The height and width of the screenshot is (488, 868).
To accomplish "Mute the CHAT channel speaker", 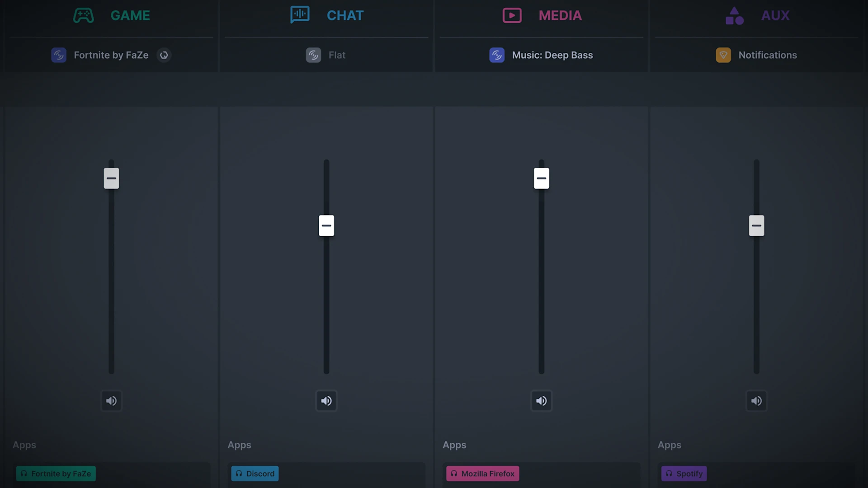I will coord(326,401).
